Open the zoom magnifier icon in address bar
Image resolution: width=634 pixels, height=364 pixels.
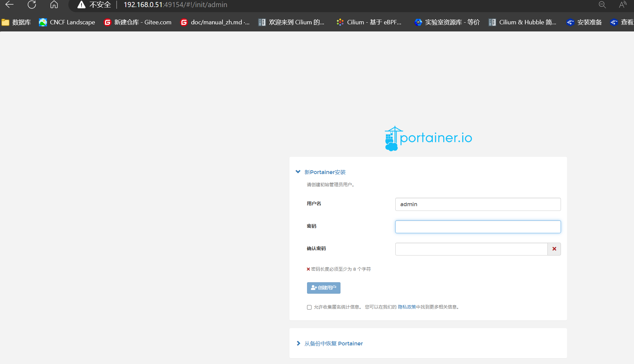[602, 5]
